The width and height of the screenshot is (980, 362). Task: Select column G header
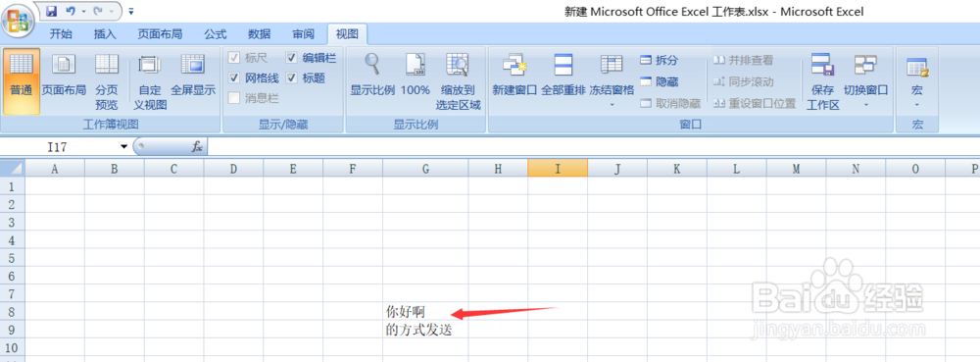click(x=425, y=169)
